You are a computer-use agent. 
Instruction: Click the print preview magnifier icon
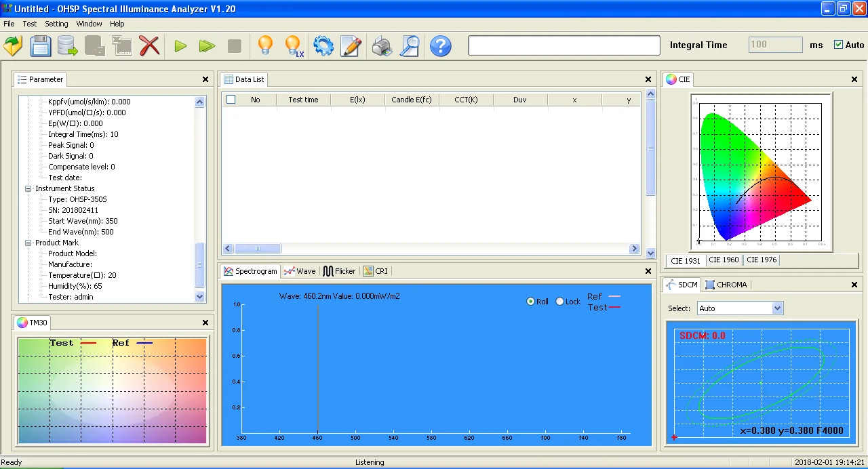410,46
